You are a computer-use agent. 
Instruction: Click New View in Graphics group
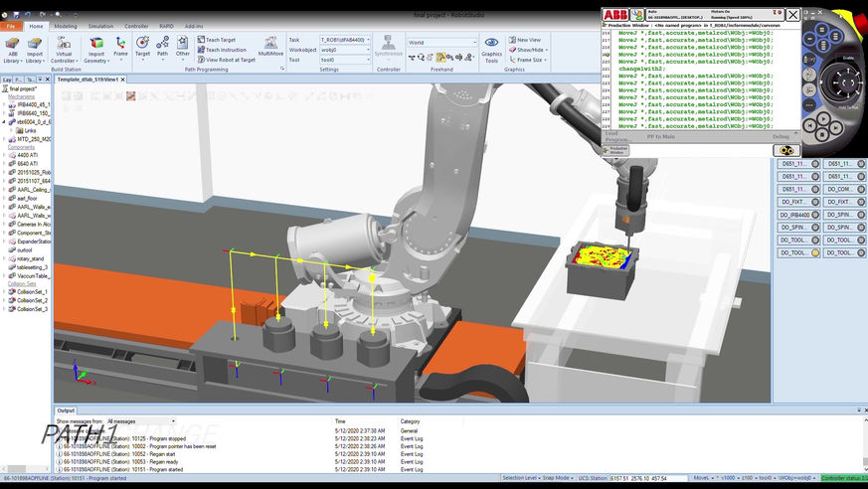click(524, 40)
